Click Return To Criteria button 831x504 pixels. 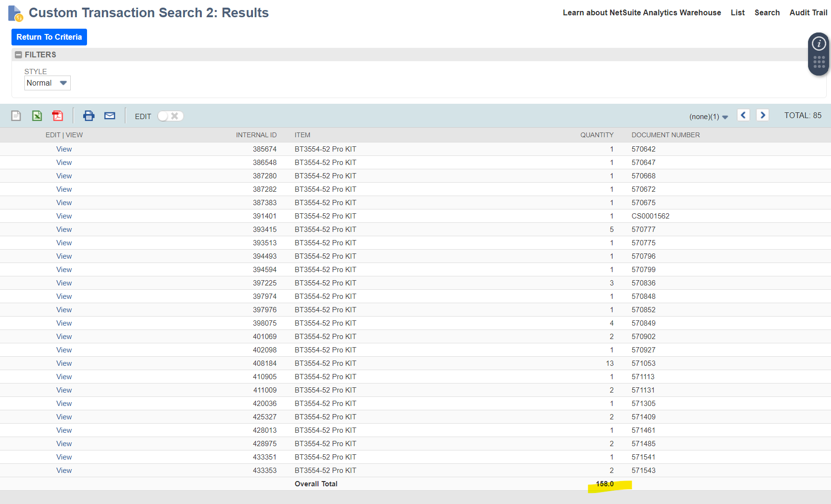[x=49, y=37]
